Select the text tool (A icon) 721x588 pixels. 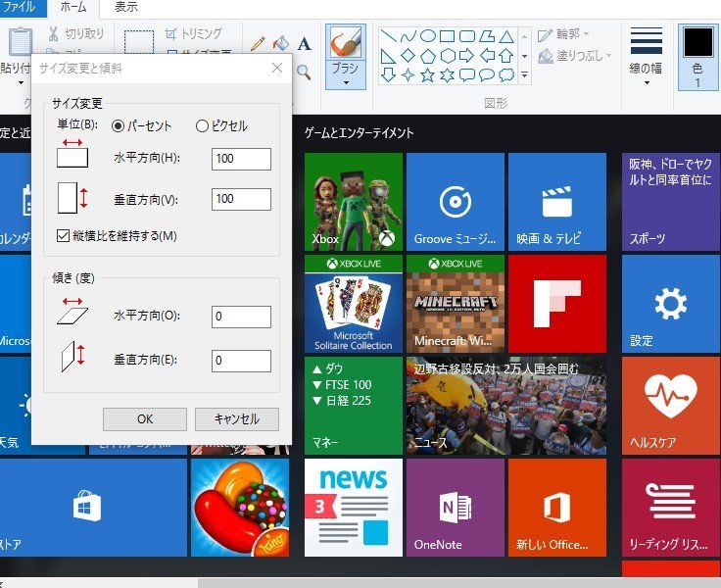tap(304, 43)
